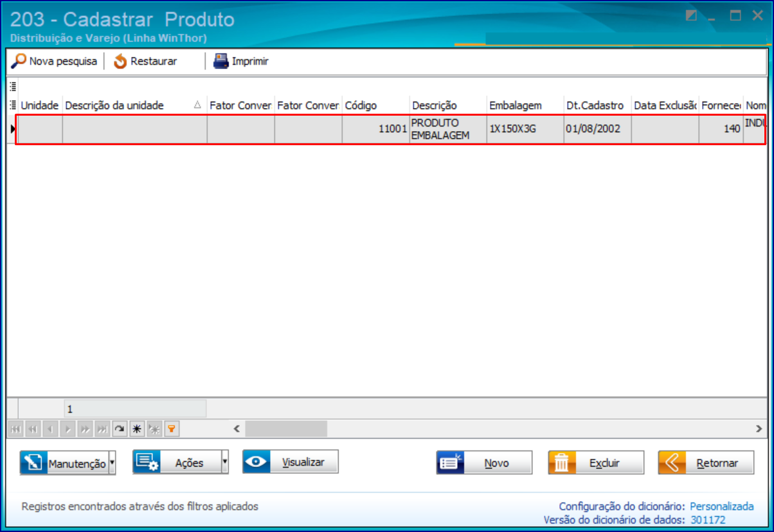This screenshot has width=774, height=532.
Task: Create a new product with Novo
Action: coord(484,463)
